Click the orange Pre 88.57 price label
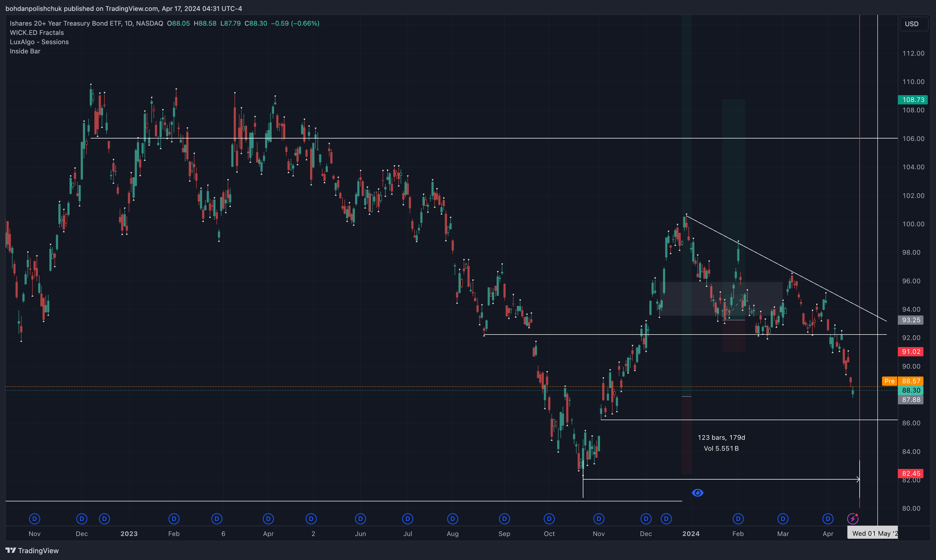This screenshot has height=560, width=936. pos(903,381)
